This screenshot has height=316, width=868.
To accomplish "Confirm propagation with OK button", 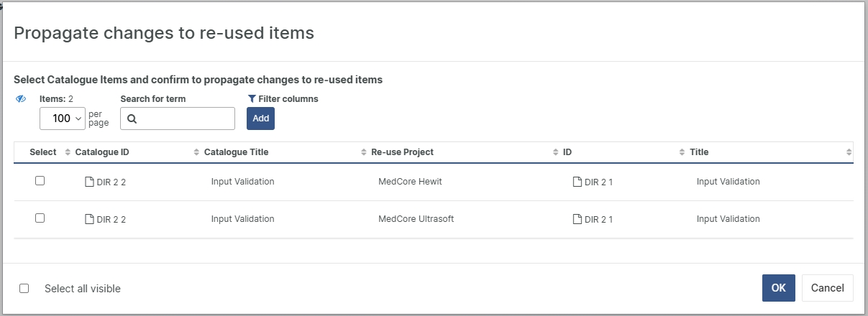I will pos(778,288).
